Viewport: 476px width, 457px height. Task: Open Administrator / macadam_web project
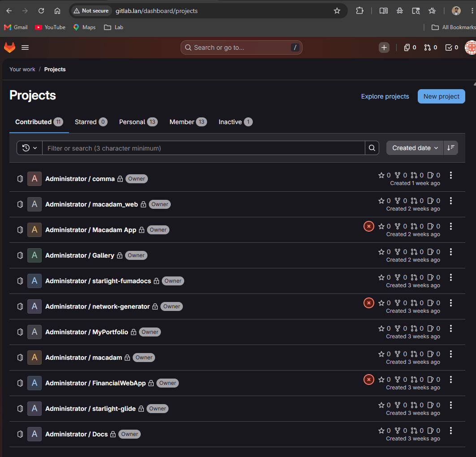[x=91, y=204]
